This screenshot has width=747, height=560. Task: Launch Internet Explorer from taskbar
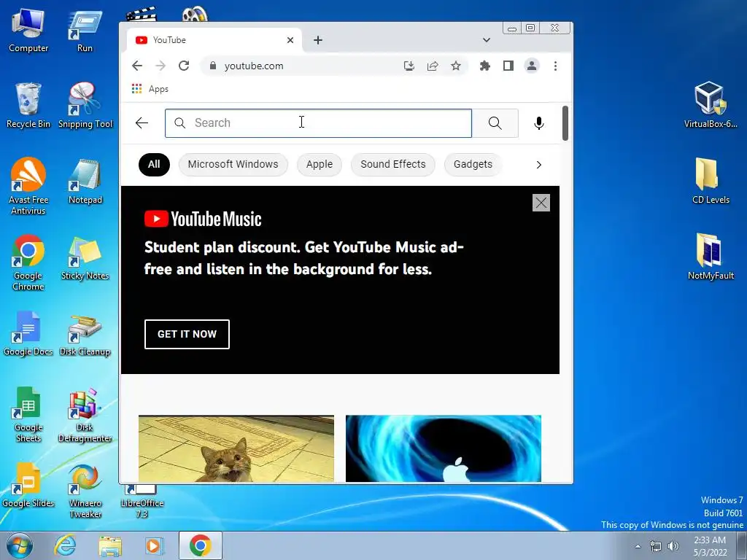click(x=65, y=545)
